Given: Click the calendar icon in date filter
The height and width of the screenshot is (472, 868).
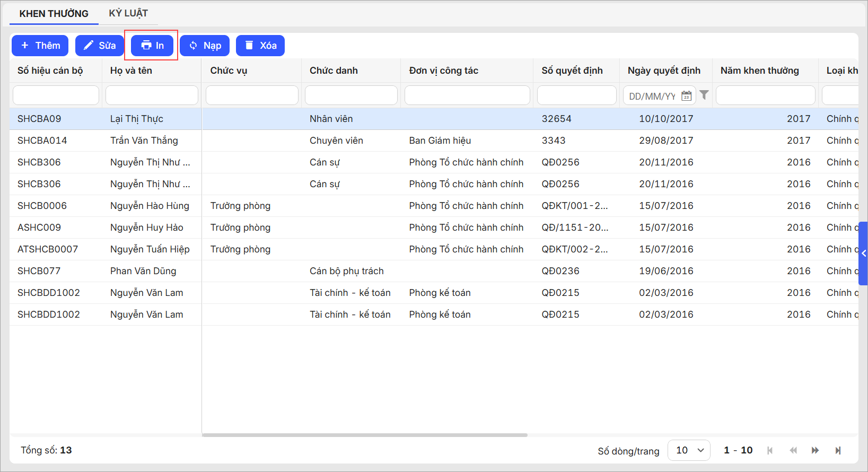Looking at the screenshot, I should click(686, 96).
